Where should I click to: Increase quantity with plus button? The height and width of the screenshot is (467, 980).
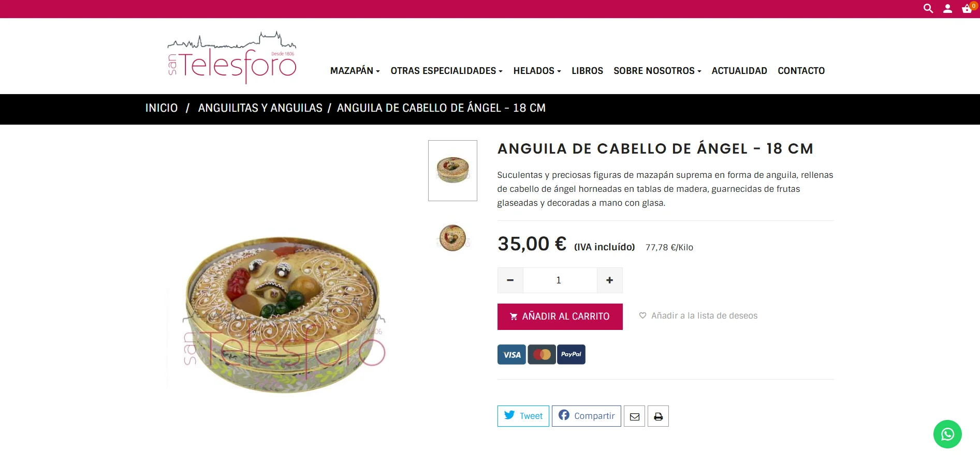[610, 280]
